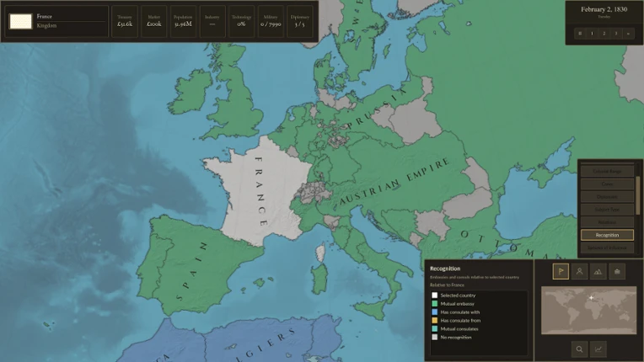Click the Mutual consulates legend swatch

[435, 329]
